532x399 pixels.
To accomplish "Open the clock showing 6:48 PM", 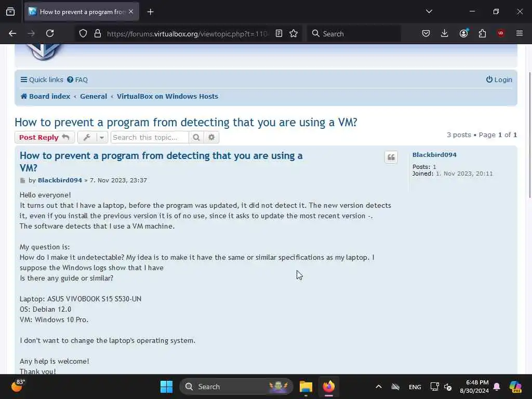I will (474, 387).
